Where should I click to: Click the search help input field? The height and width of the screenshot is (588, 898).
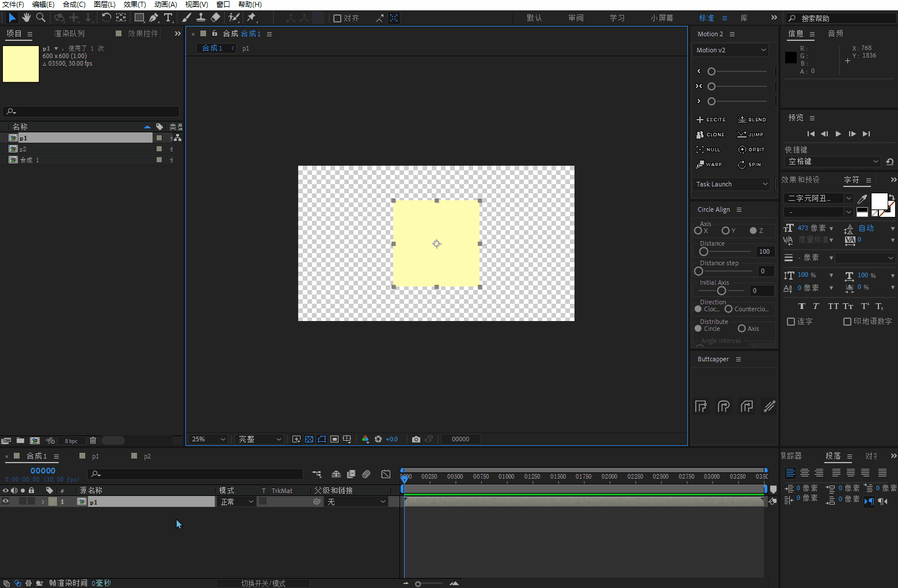point(841,18)
